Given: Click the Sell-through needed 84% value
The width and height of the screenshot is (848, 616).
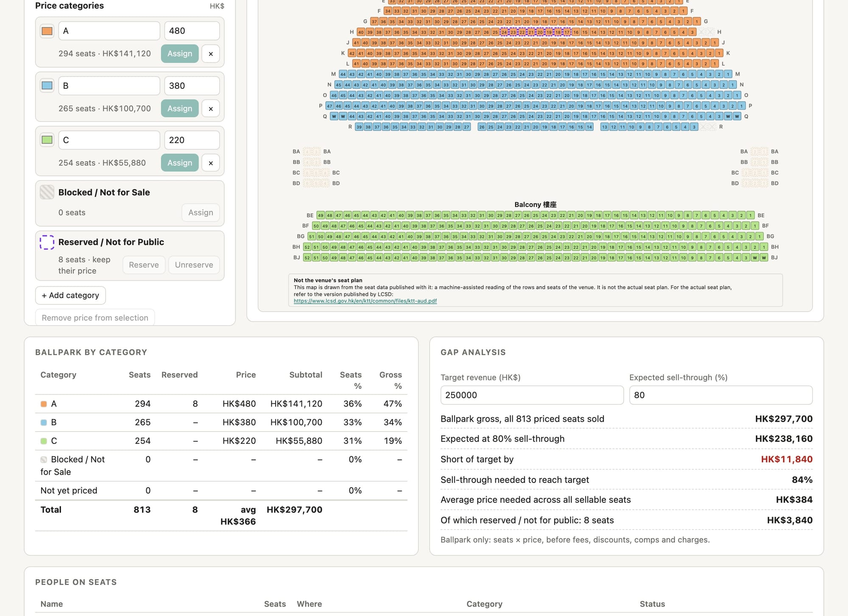Looking at the screenshot, I should pyautogui.click(x=802, y=480).
